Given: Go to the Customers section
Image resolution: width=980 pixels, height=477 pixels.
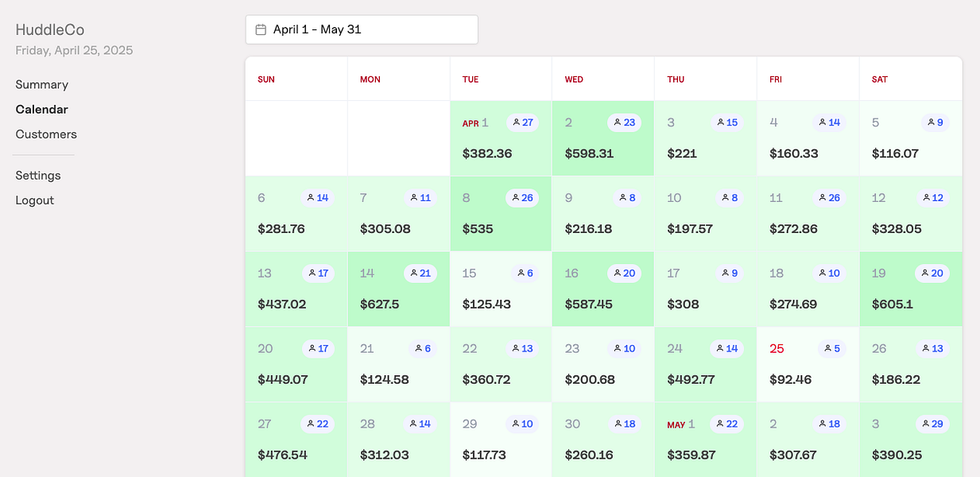Looking at the screenshot, I should click(46, 134).
